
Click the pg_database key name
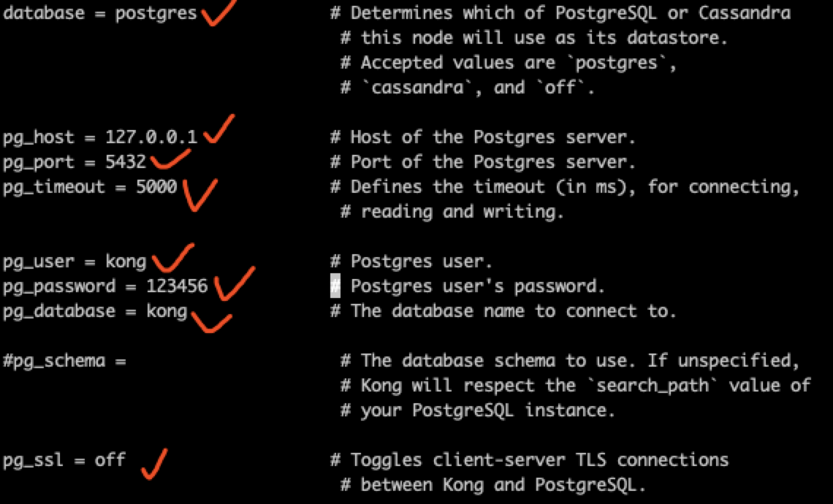point(59,311)
